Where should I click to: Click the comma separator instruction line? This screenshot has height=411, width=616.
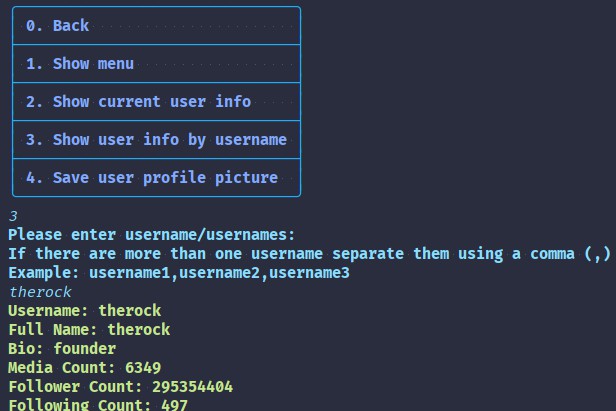coord(310,254)
